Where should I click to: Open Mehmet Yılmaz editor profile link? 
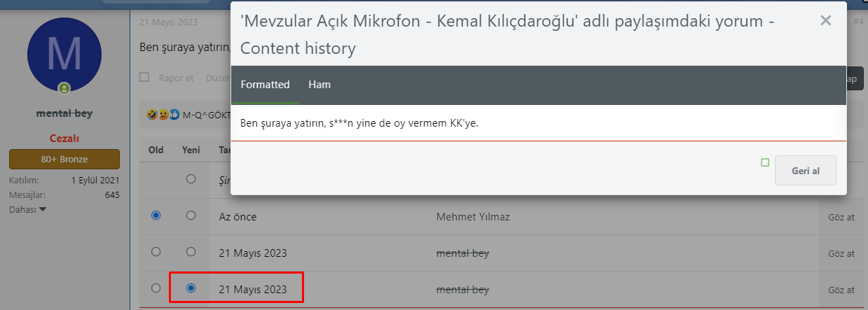pos(473,217)
